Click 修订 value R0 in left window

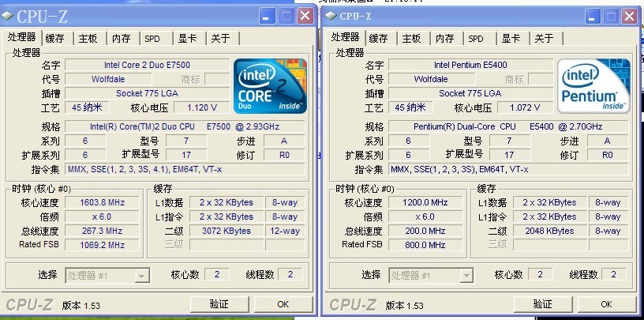click(284, 155)
